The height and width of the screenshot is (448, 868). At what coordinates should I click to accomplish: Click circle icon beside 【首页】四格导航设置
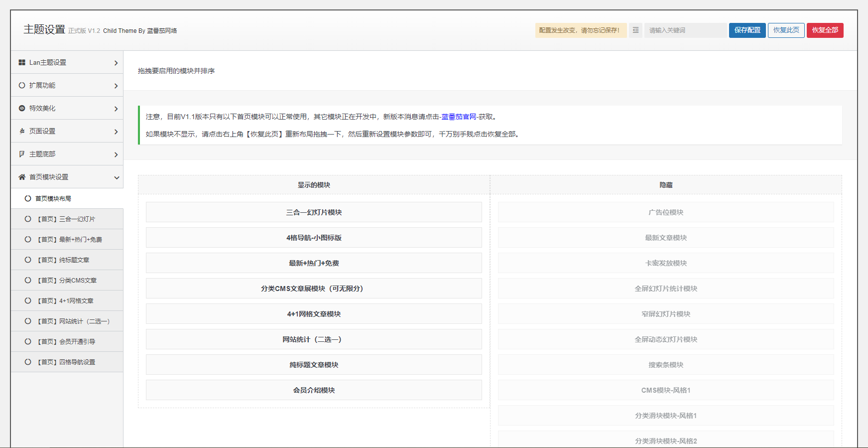pyautogui.click(x=28, y=362)
